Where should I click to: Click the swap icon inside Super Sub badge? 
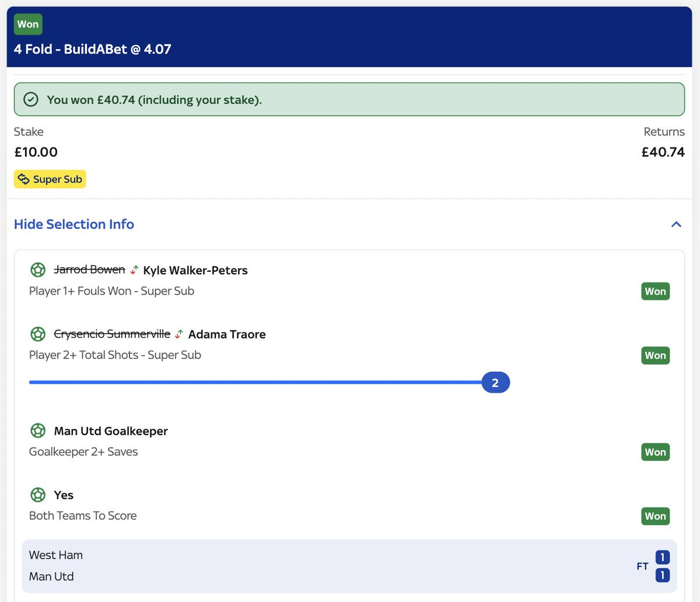[x=24, y=179]
